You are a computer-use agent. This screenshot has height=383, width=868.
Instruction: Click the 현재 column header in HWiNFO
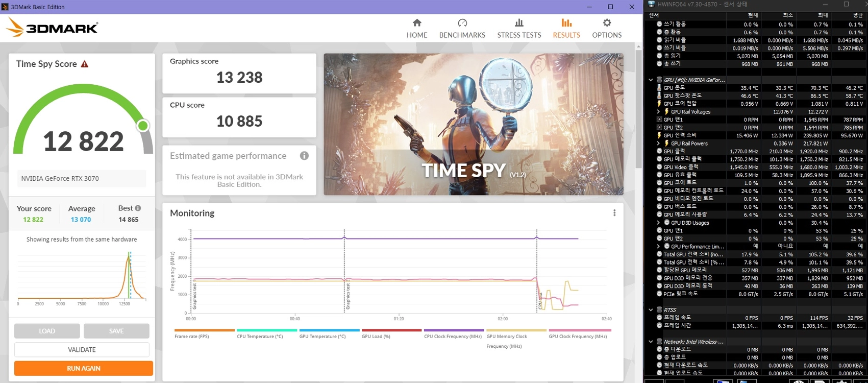click(743, 15)
